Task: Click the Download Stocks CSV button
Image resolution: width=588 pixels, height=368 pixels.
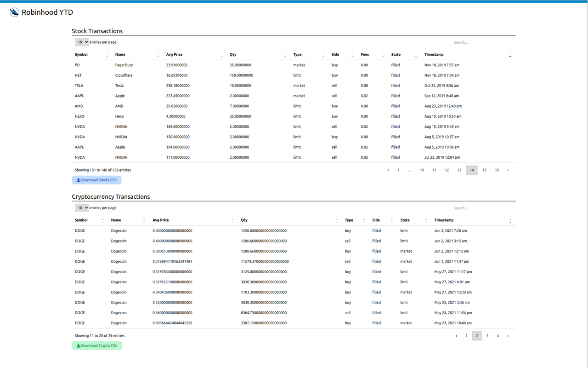Action: point(96,180)
